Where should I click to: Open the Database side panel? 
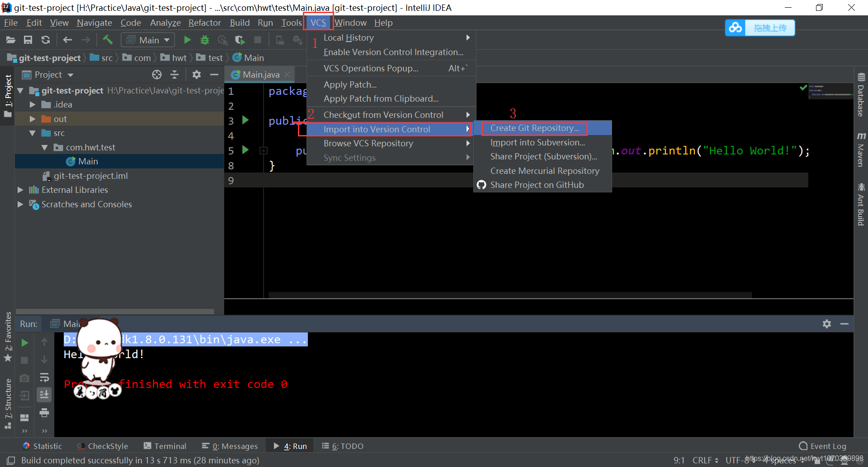(861, 95)
